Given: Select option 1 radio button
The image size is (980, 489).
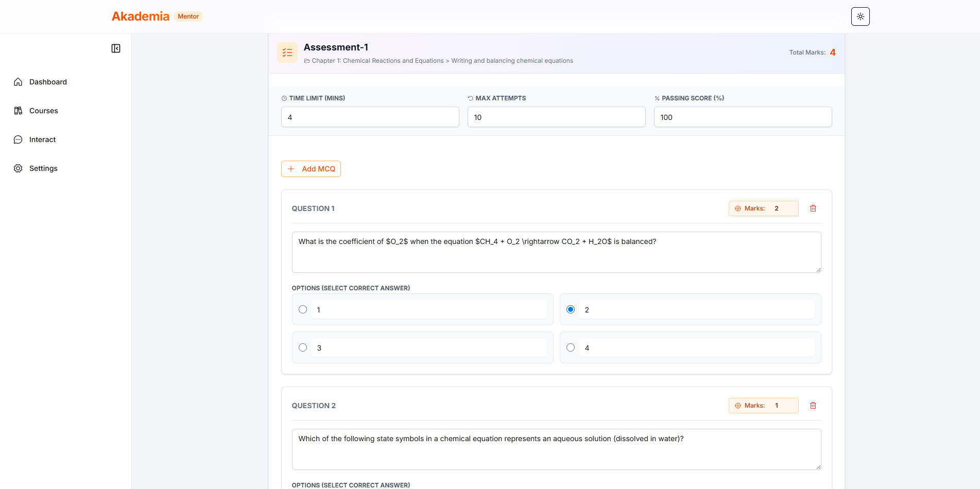Looking at the screenshot, I should [303, 309].
